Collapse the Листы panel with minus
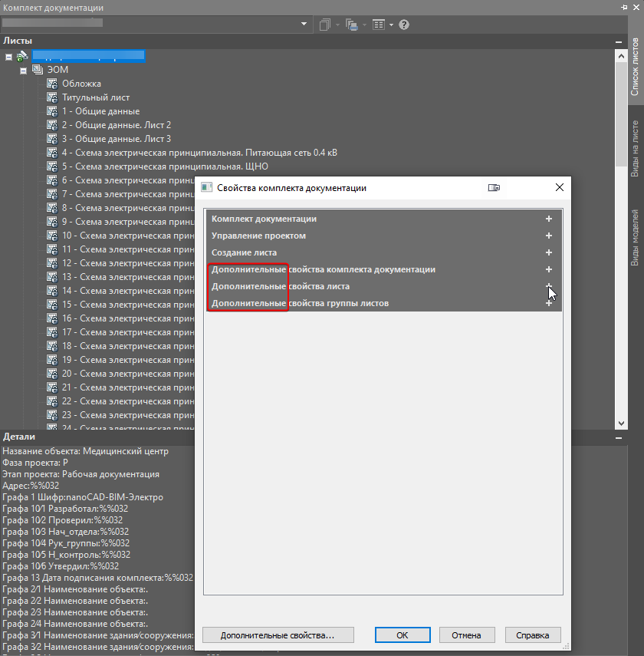Image resolution: width=644 pixels, height=656 pixels. pos(619,42)
